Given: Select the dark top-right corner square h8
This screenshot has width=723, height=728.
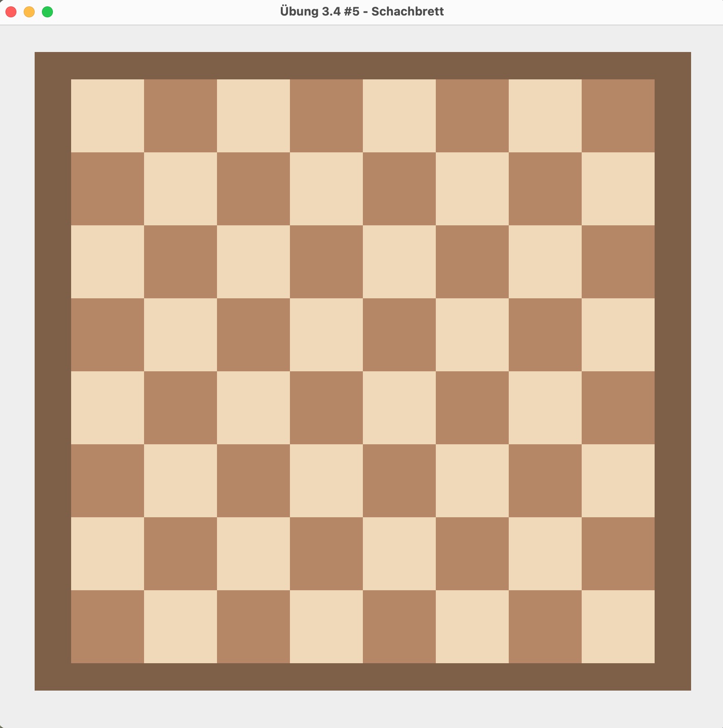Looking at the screenshot, I should 618,116.
